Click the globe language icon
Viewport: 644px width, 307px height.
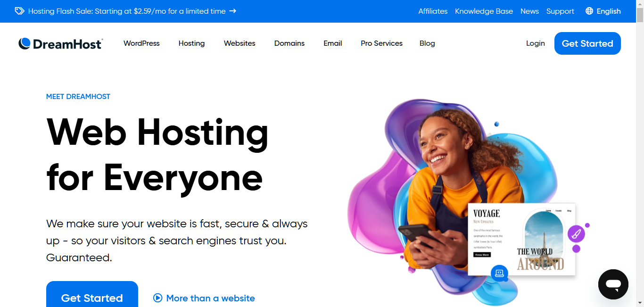tap(589, 11)
